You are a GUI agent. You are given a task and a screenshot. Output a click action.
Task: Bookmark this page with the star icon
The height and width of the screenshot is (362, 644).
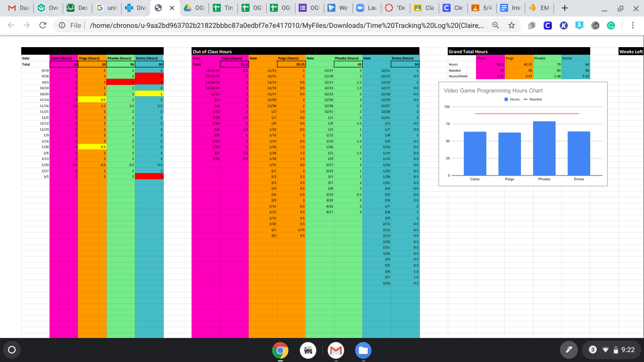(511, 25)
